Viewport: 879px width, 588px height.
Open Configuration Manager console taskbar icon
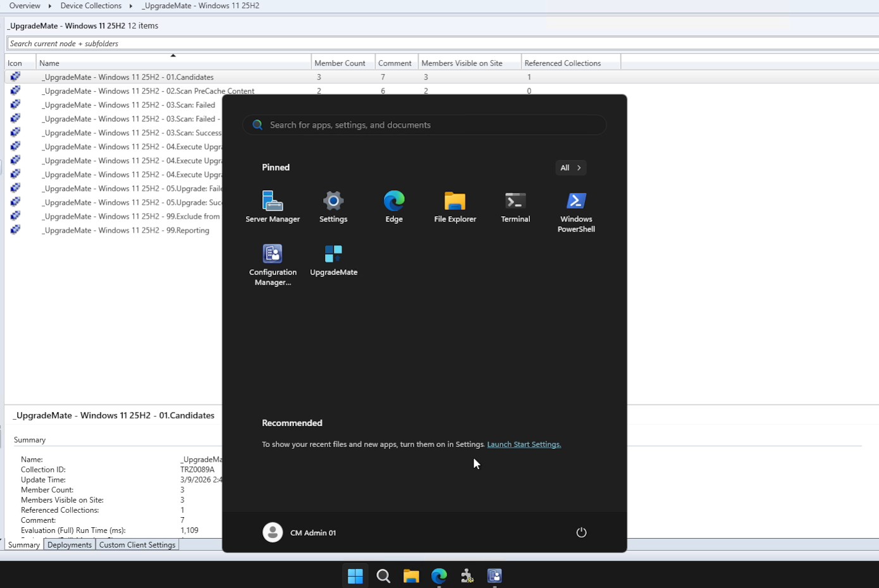[495, 576]
